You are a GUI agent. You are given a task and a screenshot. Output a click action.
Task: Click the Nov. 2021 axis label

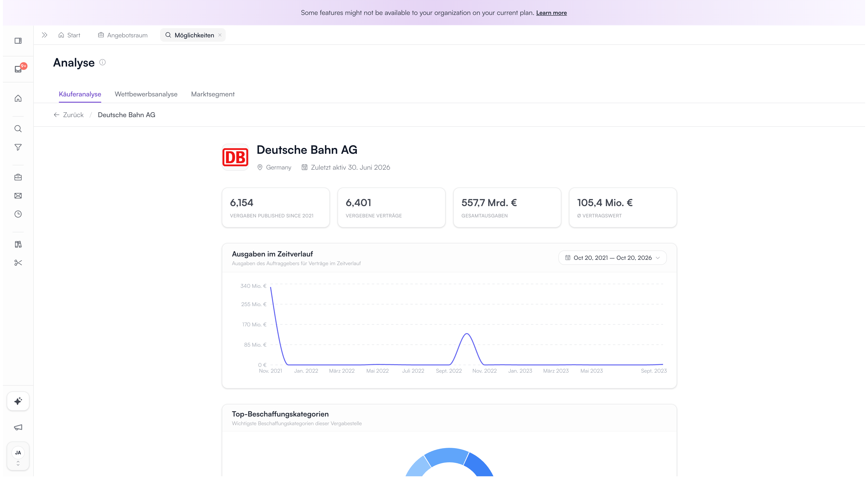pos(270,371)
